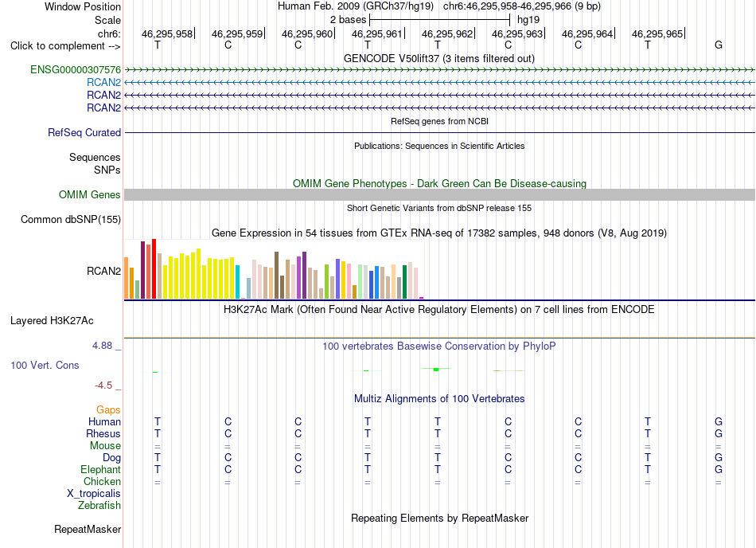Click the Mouse species label
756x548 pixels.
point(105,446)
